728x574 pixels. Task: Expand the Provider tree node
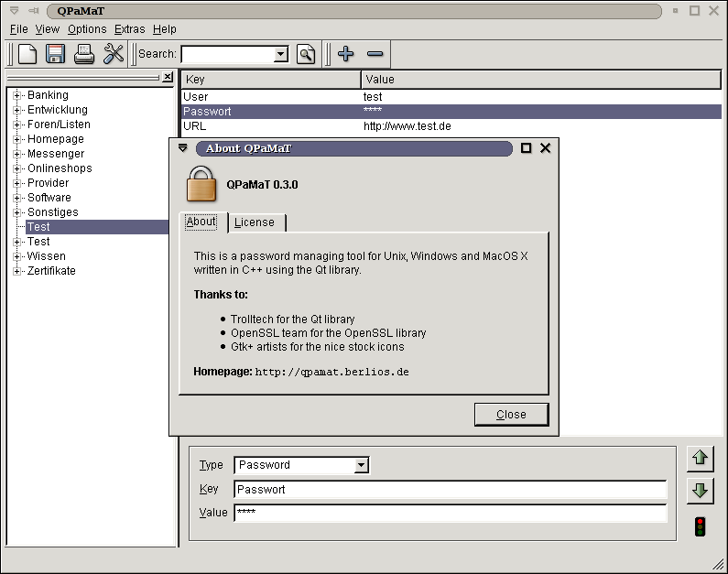[x=17, y=183]
